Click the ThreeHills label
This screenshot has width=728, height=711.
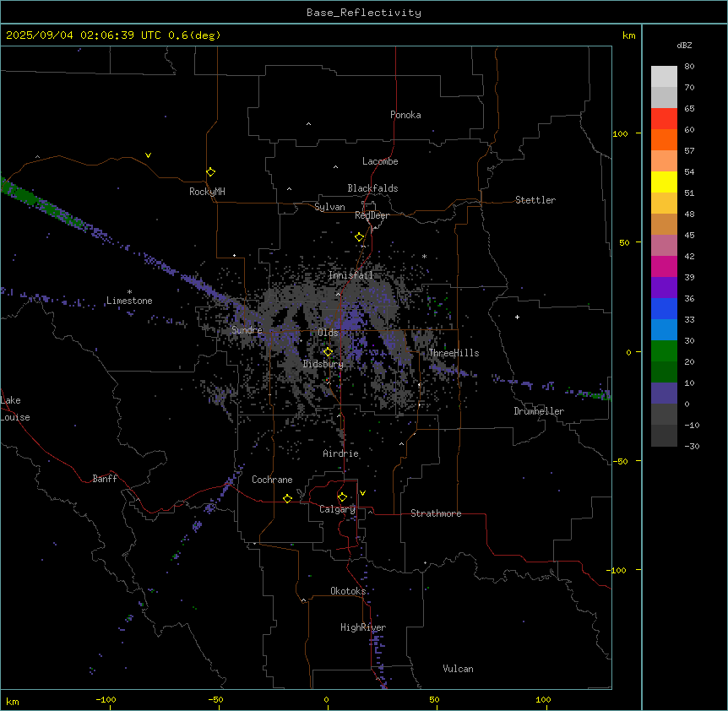coord(454,353)
